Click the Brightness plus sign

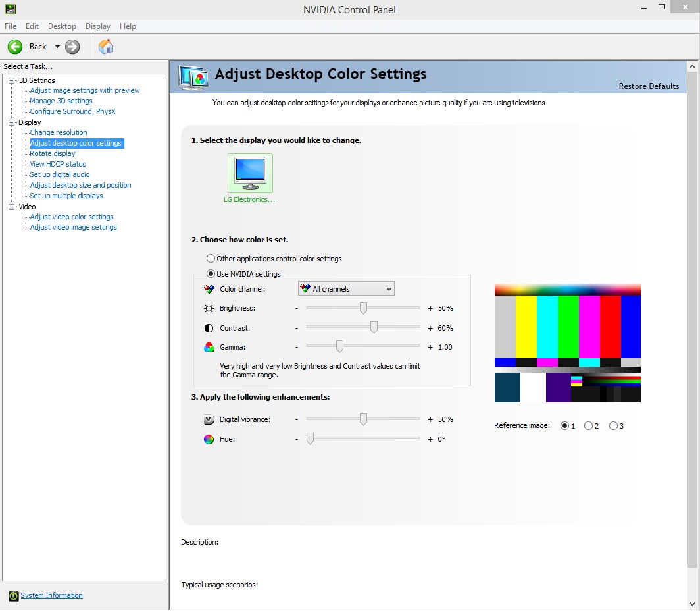430,309
